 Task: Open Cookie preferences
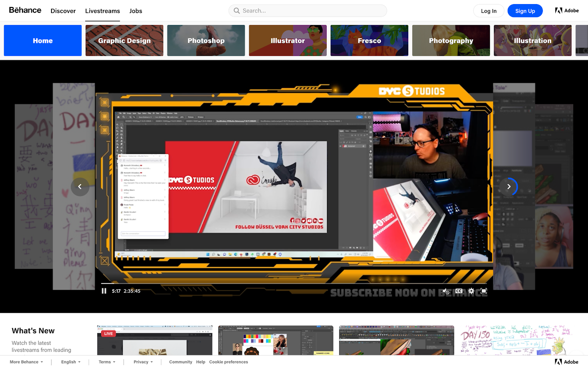point(229,362)
